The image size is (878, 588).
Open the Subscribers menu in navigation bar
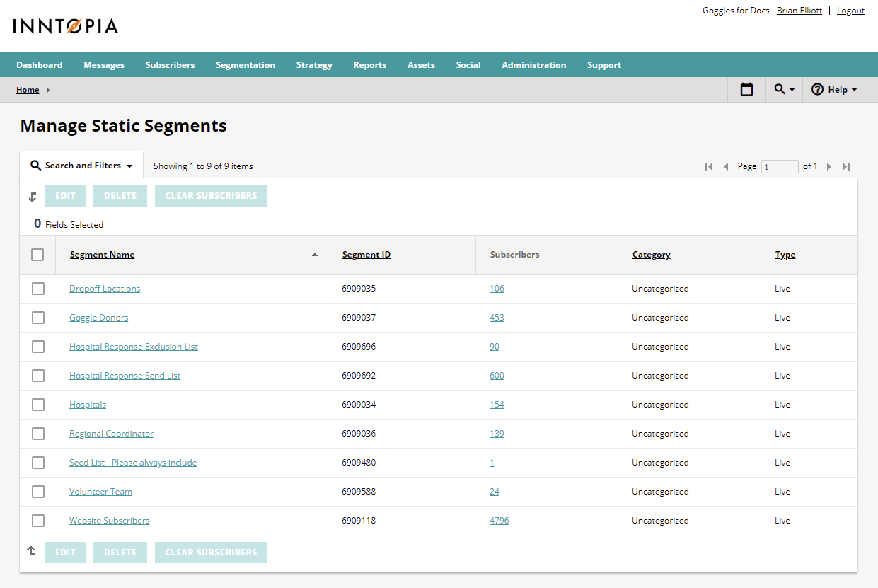[170, 65]
